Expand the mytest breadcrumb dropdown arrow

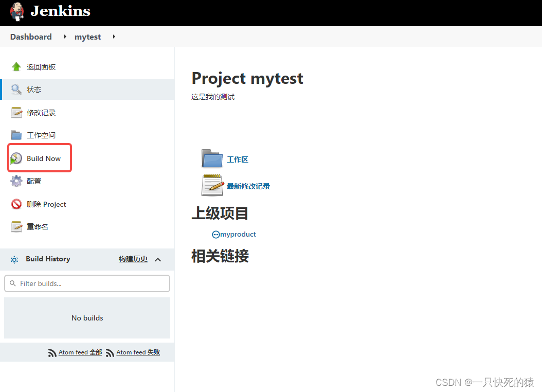[x=114, y=37]
